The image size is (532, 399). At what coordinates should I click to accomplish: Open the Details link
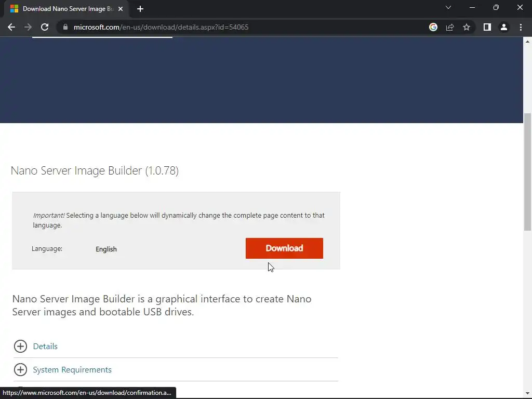click(x=45, y=346)
